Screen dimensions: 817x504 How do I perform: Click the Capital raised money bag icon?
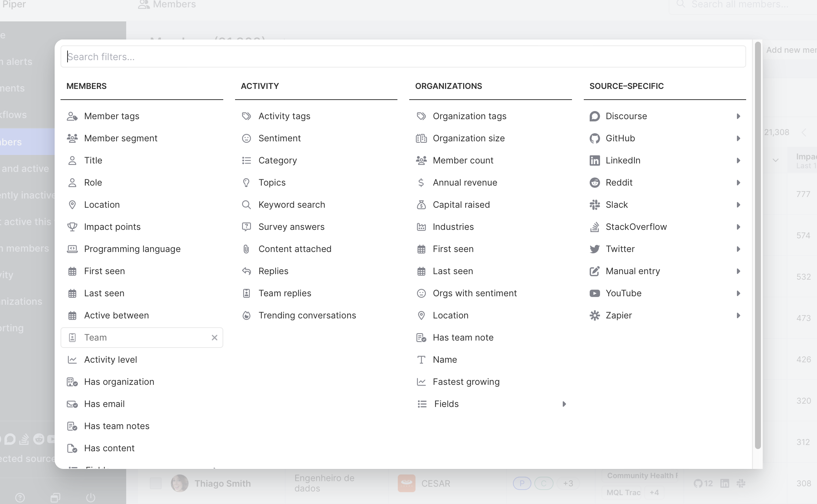pyautogui.click(x=421, y=205)
